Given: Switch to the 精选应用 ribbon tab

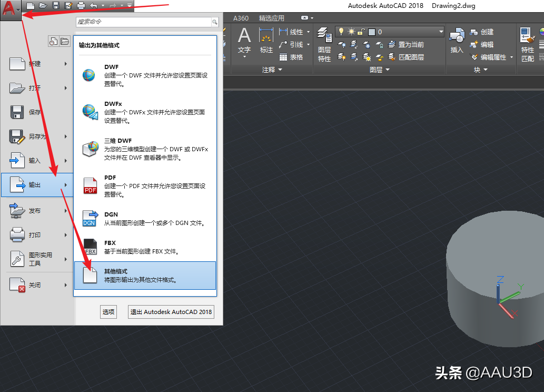Looking at the screenshot, I should click(x=271, y=18).
